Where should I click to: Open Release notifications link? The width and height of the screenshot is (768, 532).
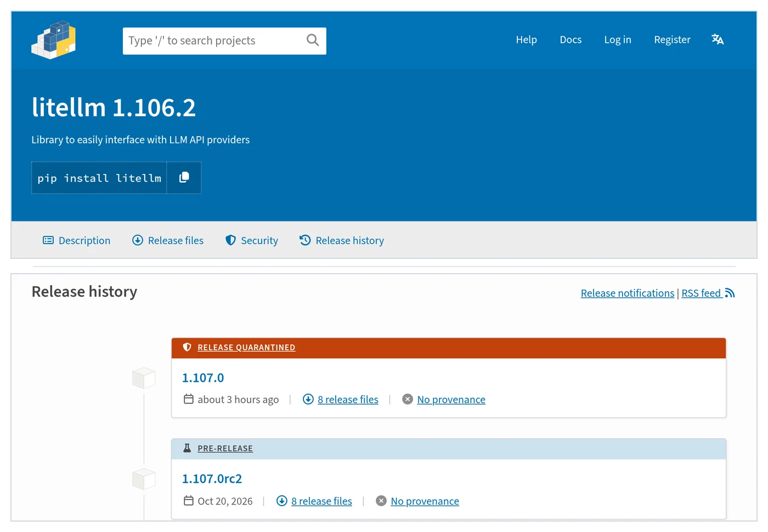coord(628,293)
